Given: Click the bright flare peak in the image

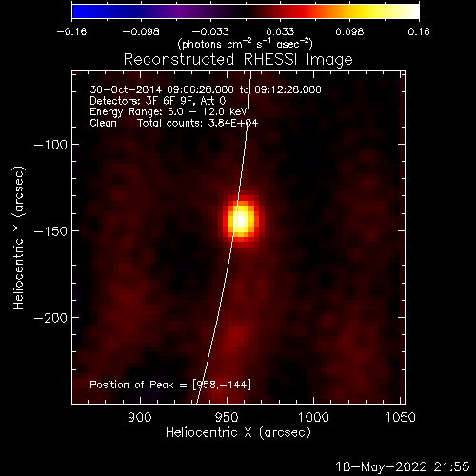Looking at the screenshot, I should pos(242,220).
